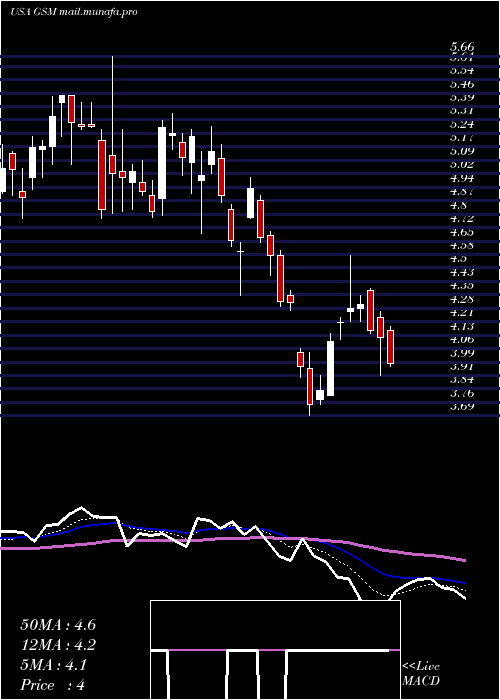Select the 'Price : 4' readout
Image resolution: width=500 pixels, height=700 pixels.
(x=53, y=685)
